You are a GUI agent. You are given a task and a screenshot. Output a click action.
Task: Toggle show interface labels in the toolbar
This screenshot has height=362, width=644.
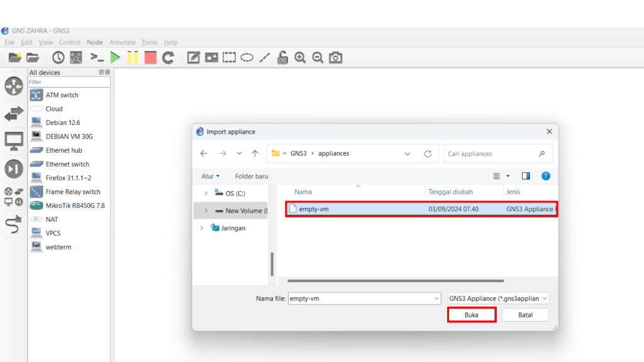(x=76, y=58)
